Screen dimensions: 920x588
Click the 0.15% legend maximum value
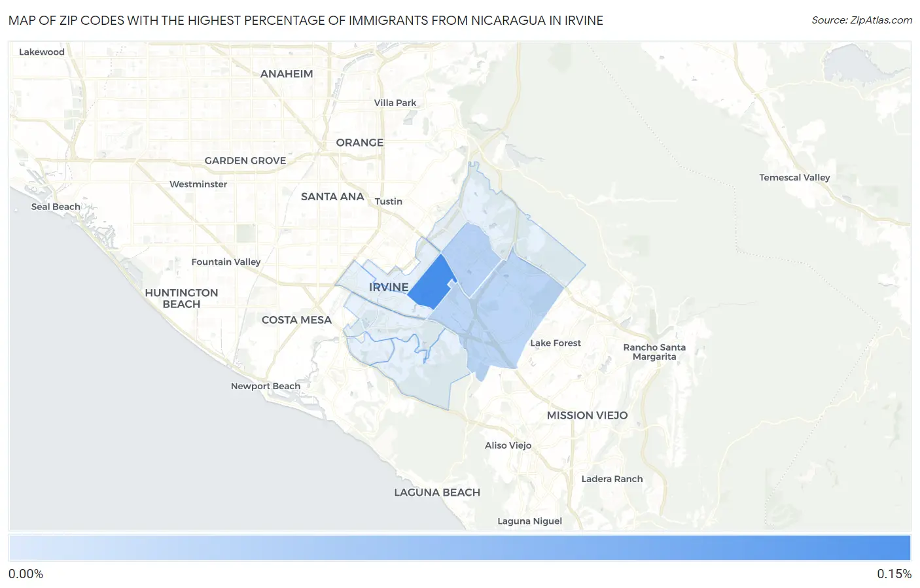point(894,574)
